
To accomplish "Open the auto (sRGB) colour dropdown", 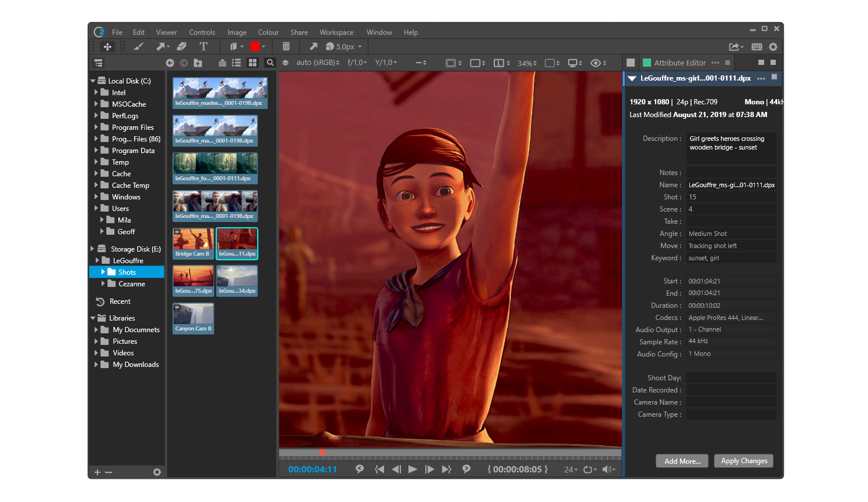I will point(318,63).
